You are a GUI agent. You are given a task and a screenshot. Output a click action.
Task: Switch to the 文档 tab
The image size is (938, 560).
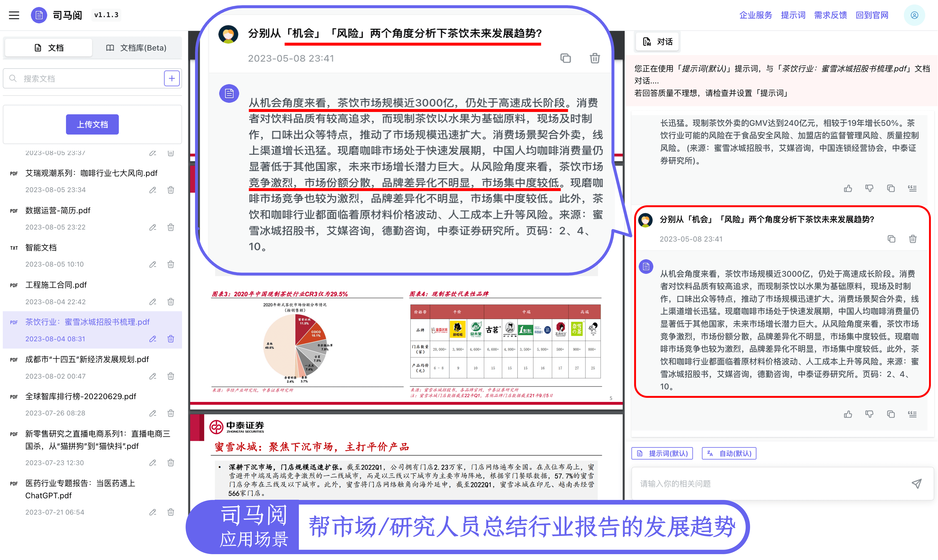pos(48,48)
